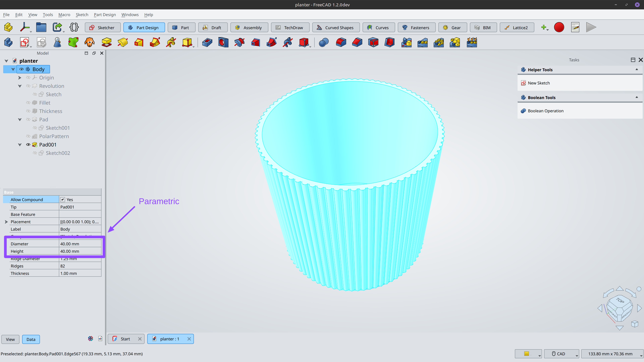
Task: Click the Boolean operation toolbar icon
Action: (x=324, y=42)
